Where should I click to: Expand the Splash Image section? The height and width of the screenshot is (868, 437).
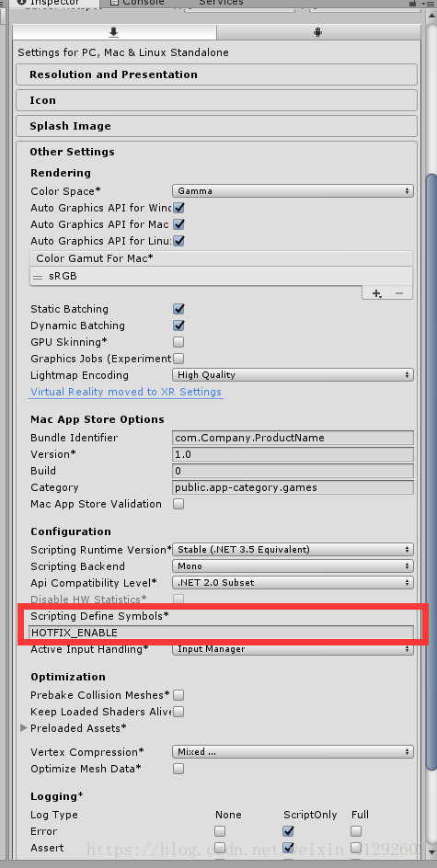click(x=216, y=126)
